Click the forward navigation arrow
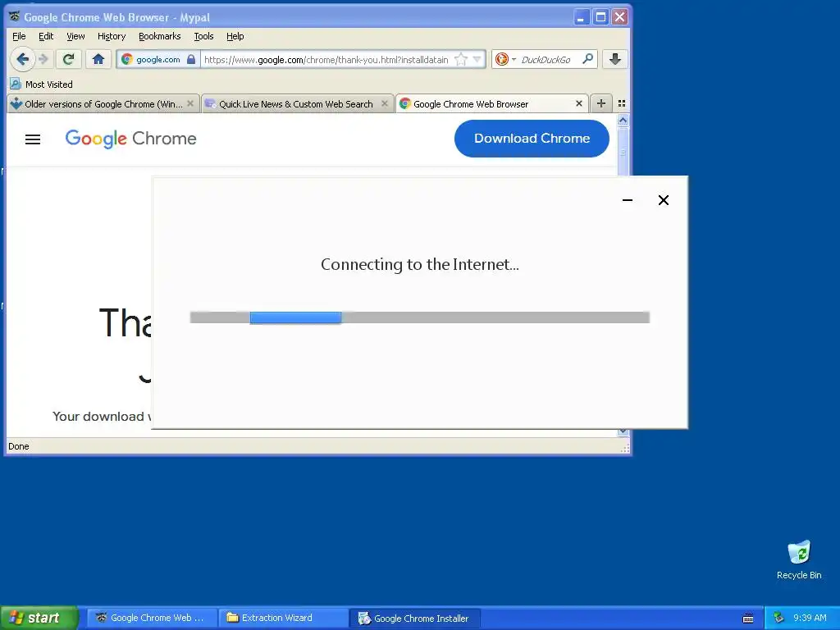 (44, 59)
